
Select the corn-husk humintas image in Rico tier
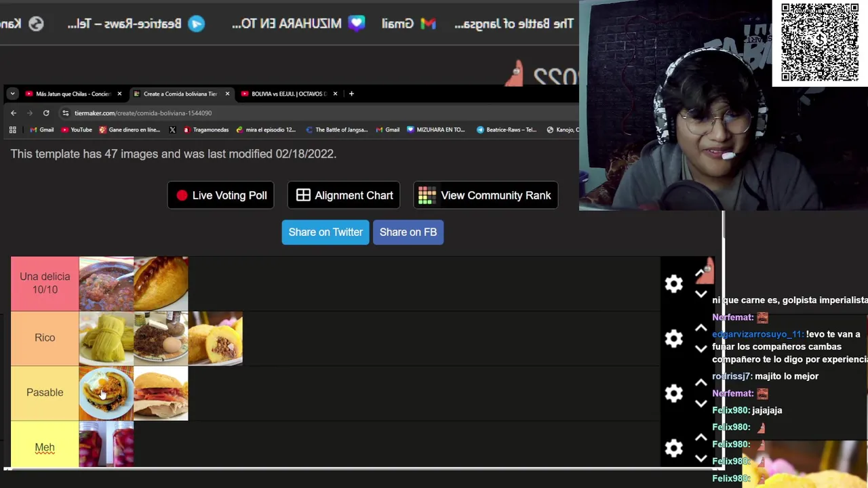point(106,338)
